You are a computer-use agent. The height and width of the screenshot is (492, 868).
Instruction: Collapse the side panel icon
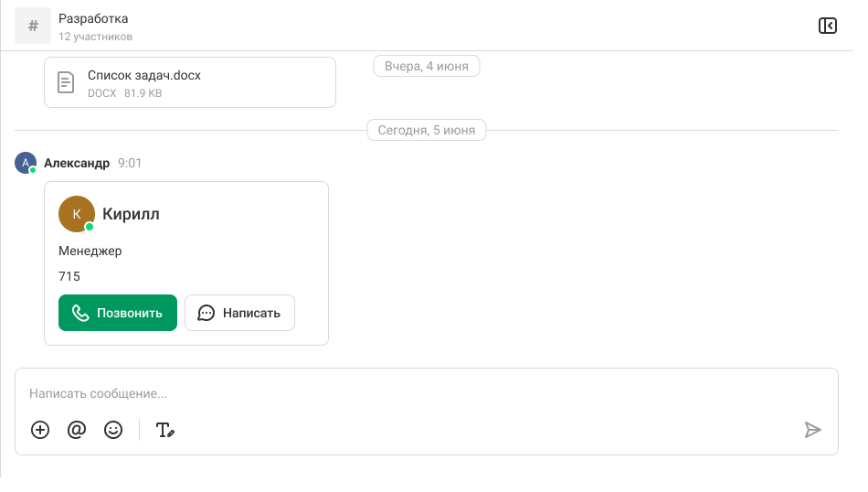(827, 26)
